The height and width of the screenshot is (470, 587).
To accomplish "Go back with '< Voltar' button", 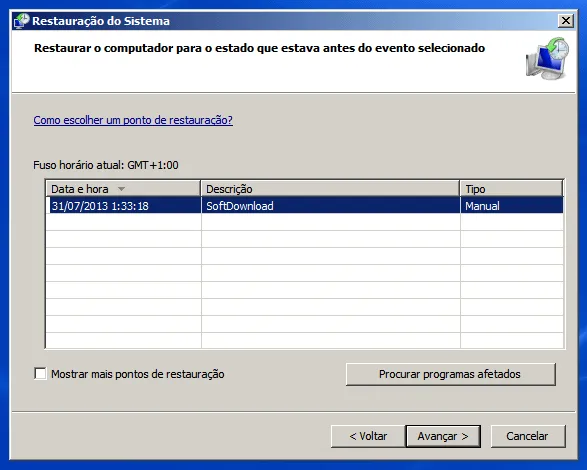I will coord(368,436).
